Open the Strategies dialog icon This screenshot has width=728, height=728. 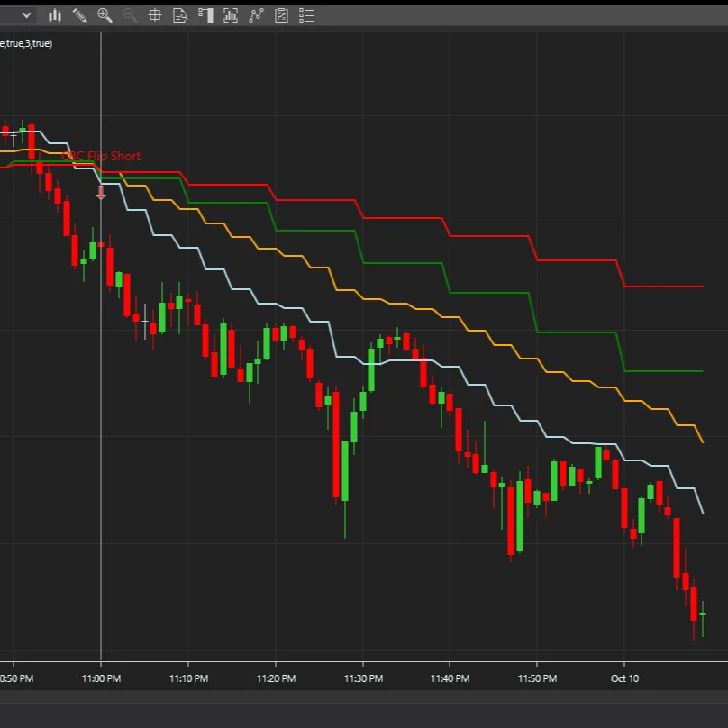(281, 15)
